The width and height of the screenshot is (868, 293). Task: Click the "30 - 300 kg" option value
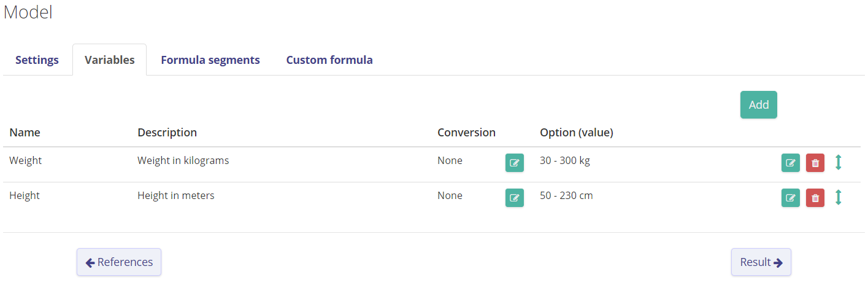pos(564,161)
